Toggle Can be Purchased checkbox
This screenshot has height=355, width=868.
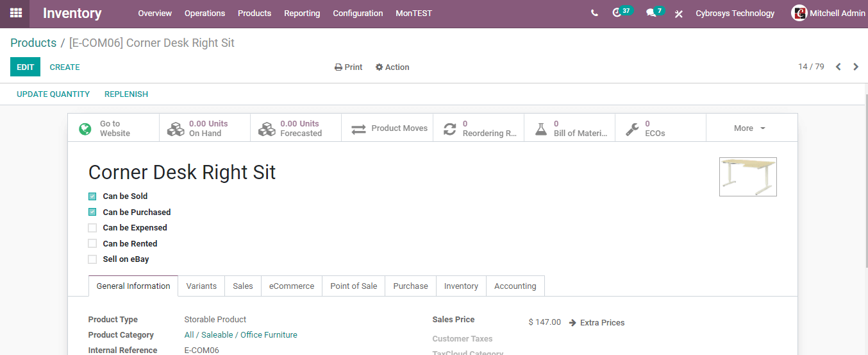click(92, 212)
